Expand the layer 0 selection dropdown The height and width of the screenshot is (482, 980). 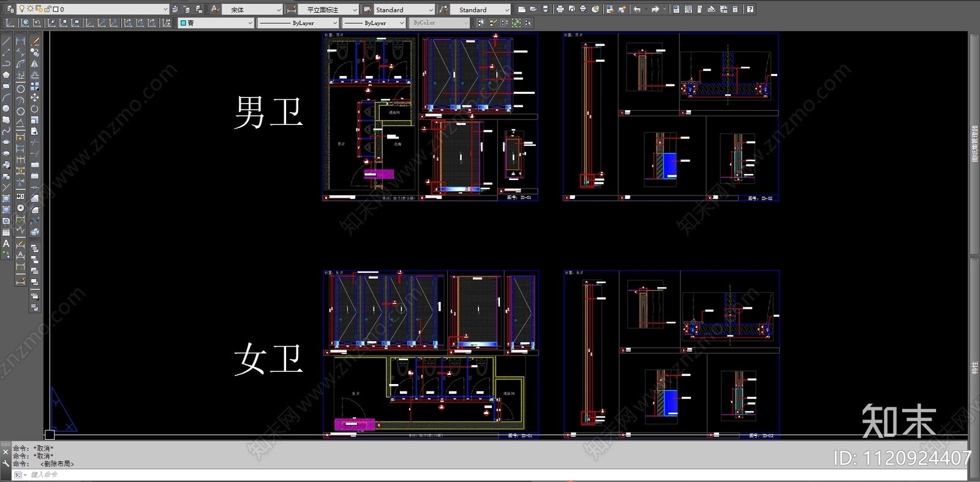165,9
